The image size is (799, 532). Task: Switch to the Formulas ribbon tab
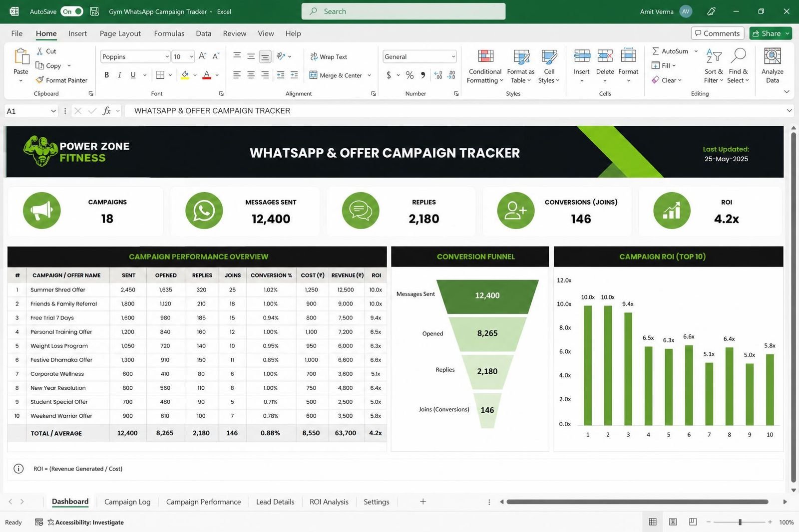pos(169,33)
